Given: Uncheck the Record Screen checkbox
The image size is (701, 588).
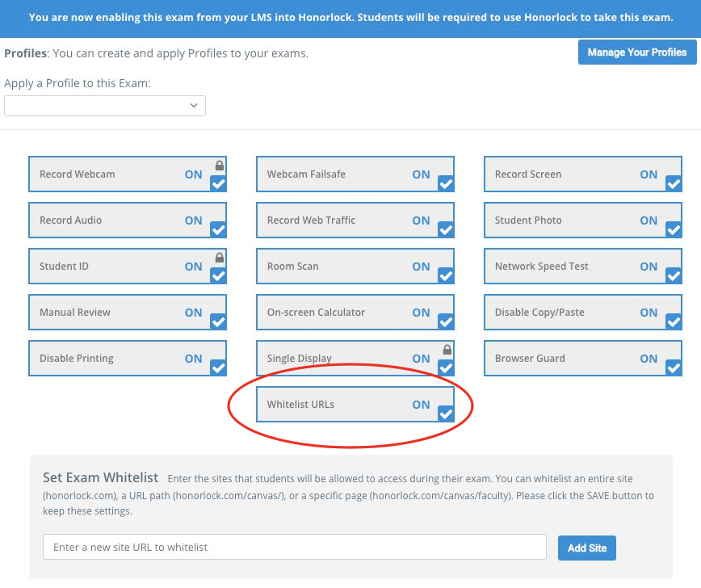Looking at the screenshot, I should (x=674, y=183).
